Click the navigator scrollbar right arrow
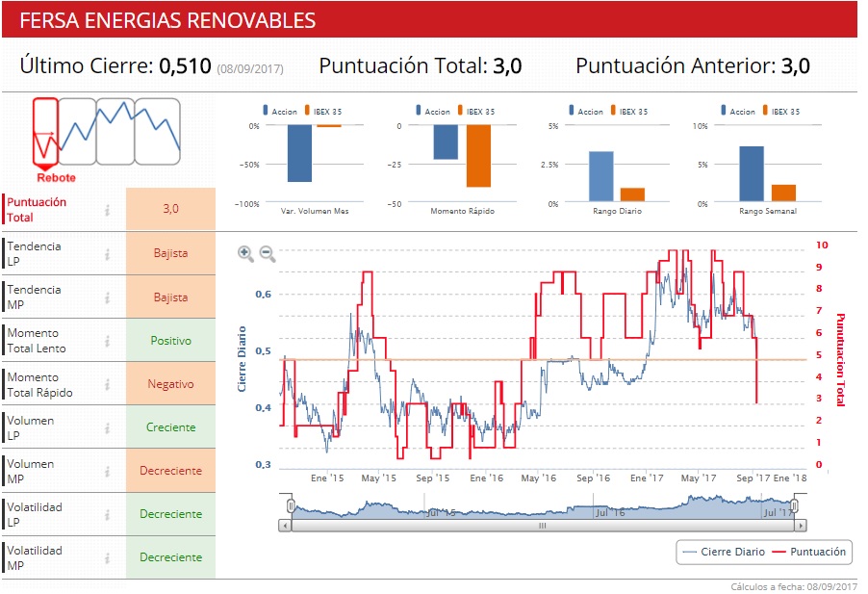 coord(801,526)
